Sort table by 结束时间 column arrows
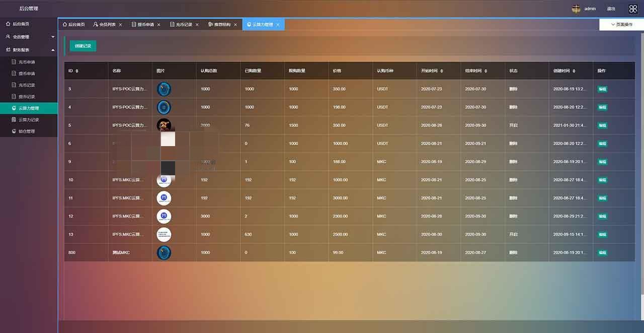Image resolution: width=644 pixels, height=333 pixels. [x=486, y=71]
